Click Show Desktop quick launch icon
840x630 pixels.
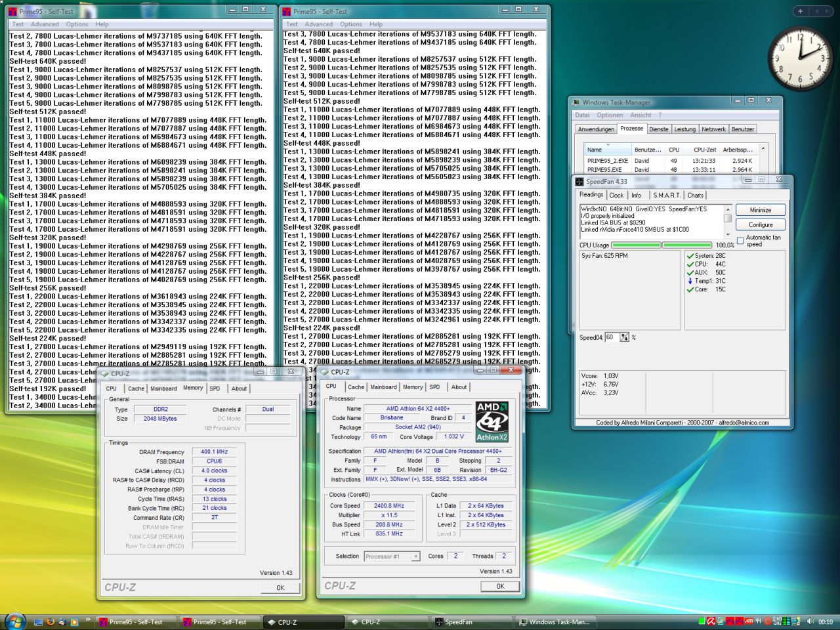38,621
